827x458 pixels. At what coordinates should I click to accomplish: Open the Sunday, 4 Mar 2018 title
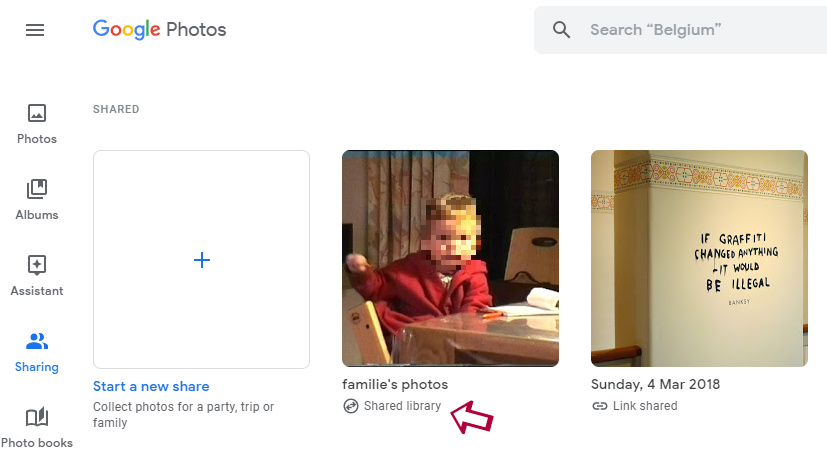coord(655,385)
